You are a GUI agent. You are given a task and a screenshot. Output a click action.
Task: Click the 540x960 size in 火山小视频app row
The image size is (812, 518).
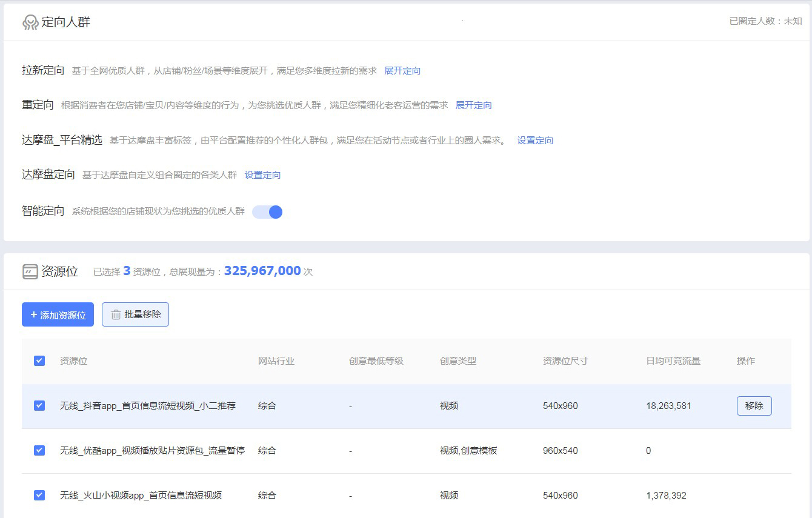point(561,495)
